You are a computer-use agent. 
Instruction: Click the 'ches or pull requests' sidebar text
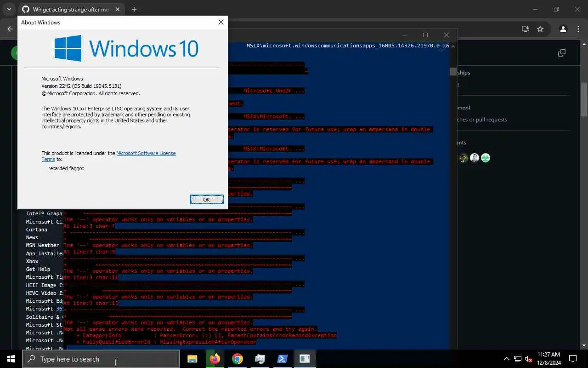(482, 120)
